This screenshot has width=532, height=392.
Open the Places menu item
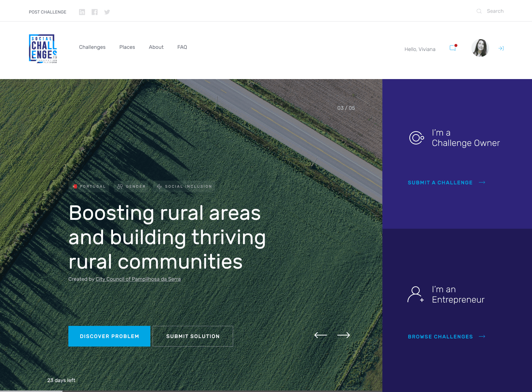coord(127,47)
